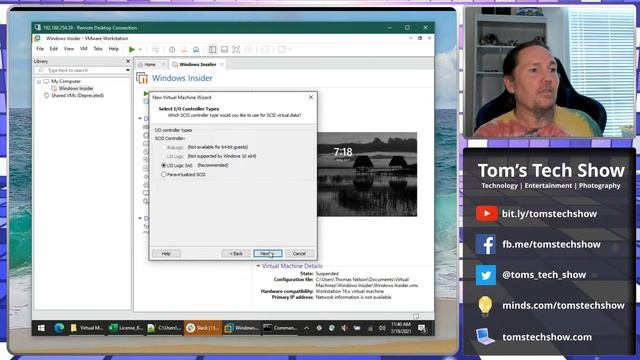The image size is (640, 360).
Task: Collapse the Devices section arrow
Action: (140, 118)
